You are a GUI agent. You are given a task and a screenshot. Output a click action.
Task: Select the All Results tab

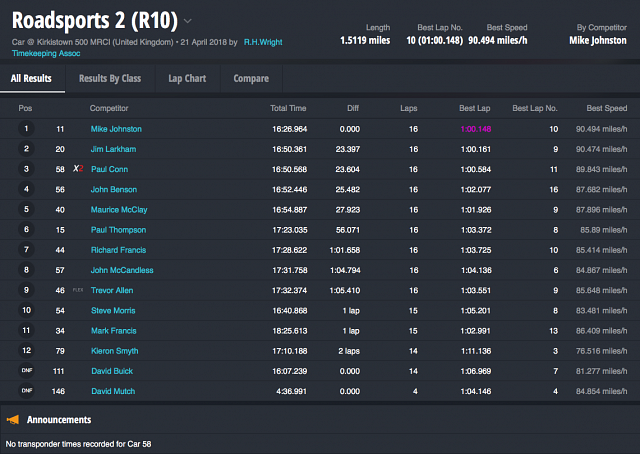point(31,78)
